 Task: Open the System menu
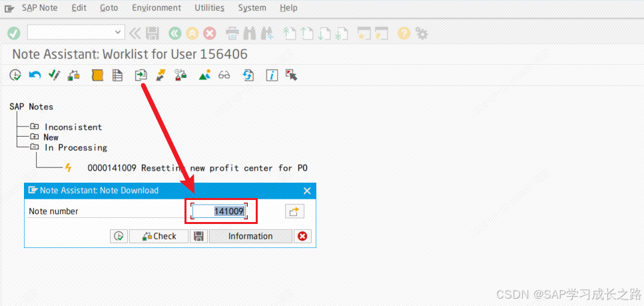point(252,8)
